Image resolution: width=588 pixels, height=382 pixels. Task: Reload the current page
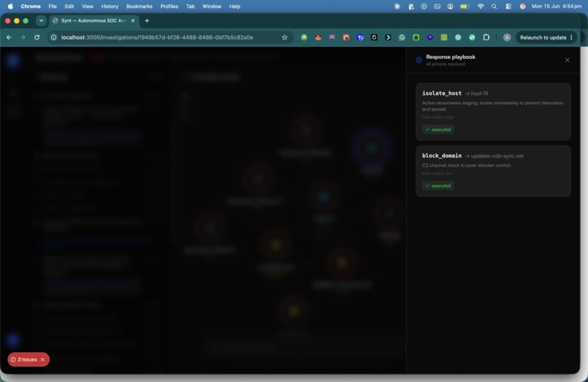36,37
